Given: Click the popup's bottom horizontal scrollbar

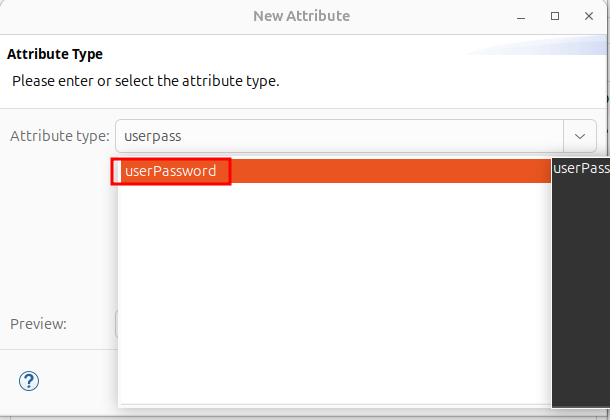Looking at the screenshot, I should (x=335, y=405).
